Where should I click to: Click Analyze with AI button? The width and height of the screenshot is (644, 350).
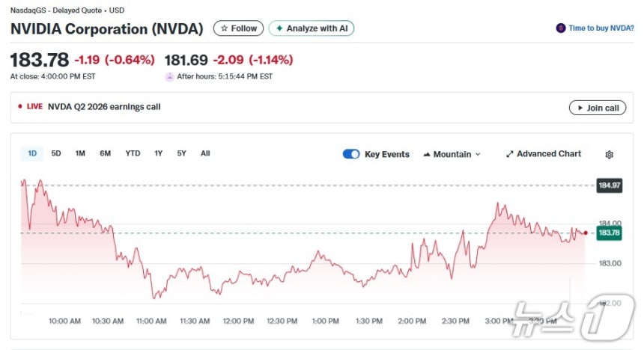coord(312,28)
